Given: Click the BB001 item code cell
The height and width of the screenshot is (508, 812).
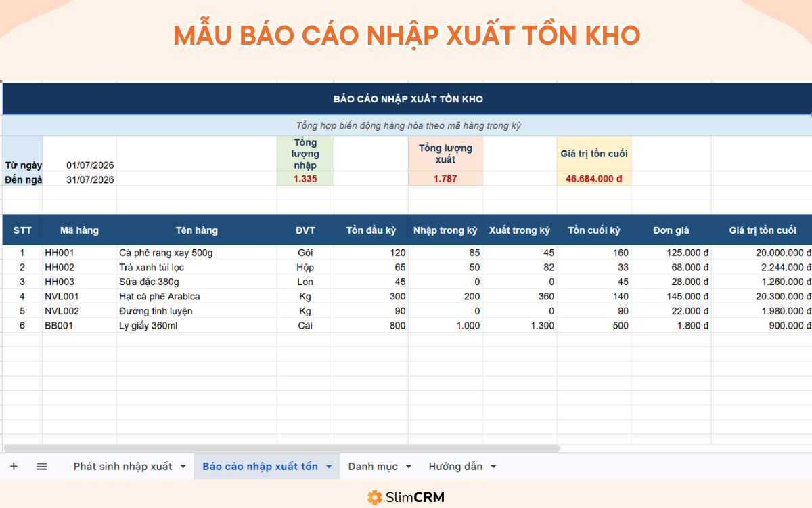Looking at the screenshot, I should coord(79,326).
